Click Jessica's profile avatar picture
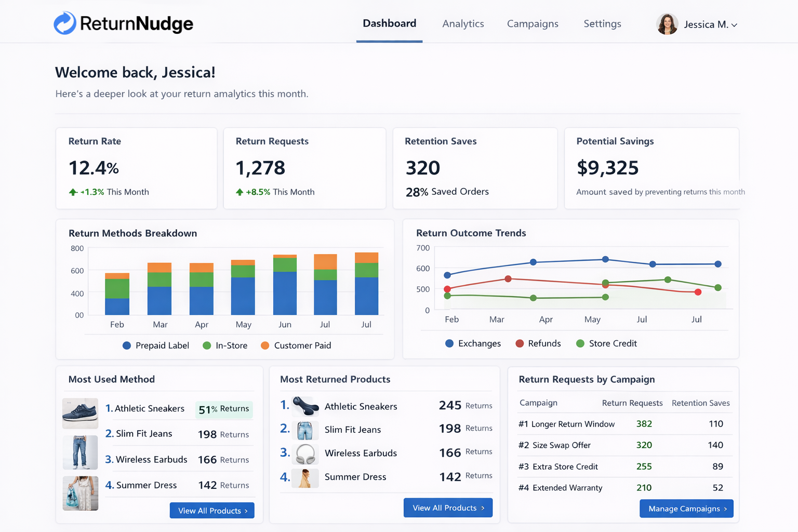Viewport: 798px width, 532px height. click(x=667, y=24)
